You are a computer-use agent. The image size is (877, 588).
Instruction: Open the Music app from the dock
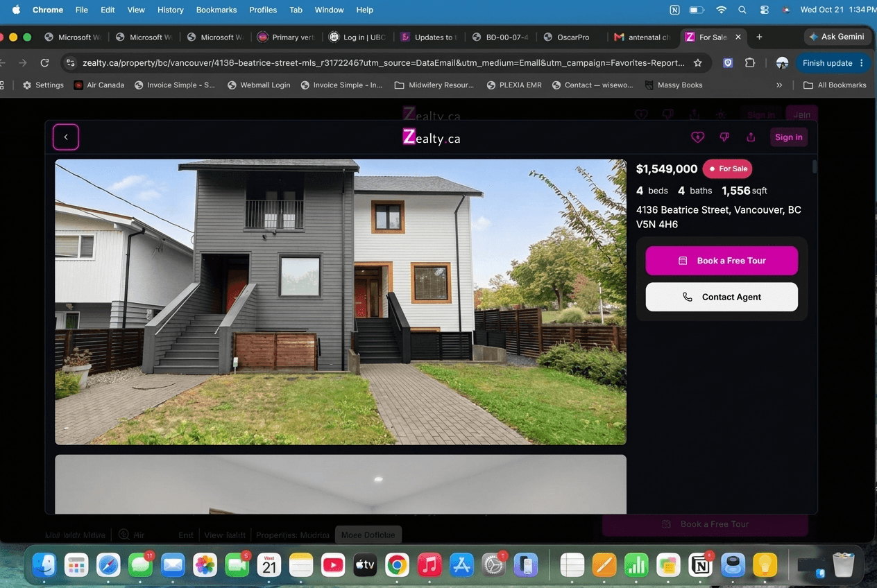point(429,564)
